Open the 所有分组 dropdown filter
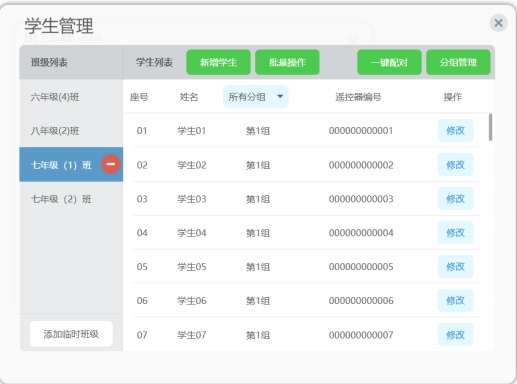The width and height of the screenshot is (517, 384). (x=255, y=97)
